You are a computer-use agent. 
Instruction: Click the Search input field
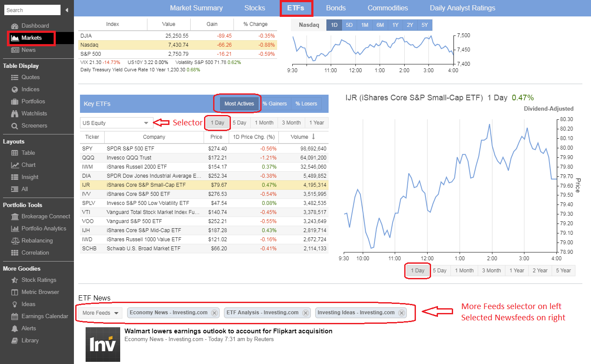tap(32, 10)
